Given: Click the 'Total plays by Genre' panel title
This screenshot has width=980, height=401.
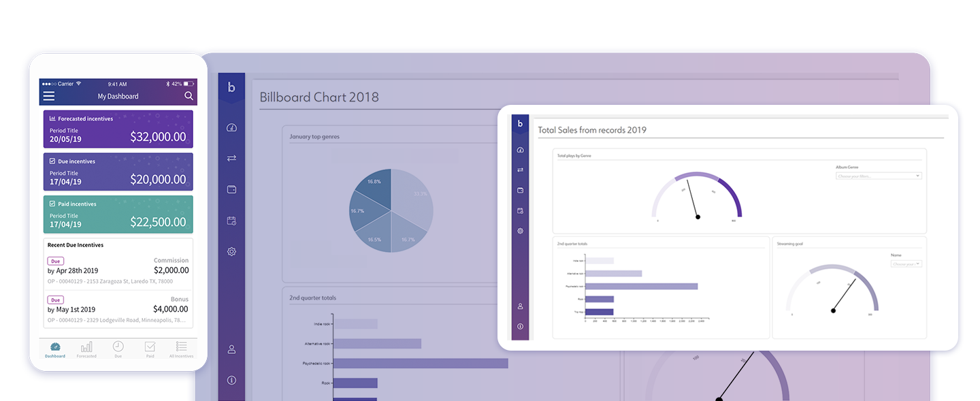Looking at the screenshot, I should pyautogui.click(x=574, y=156).
